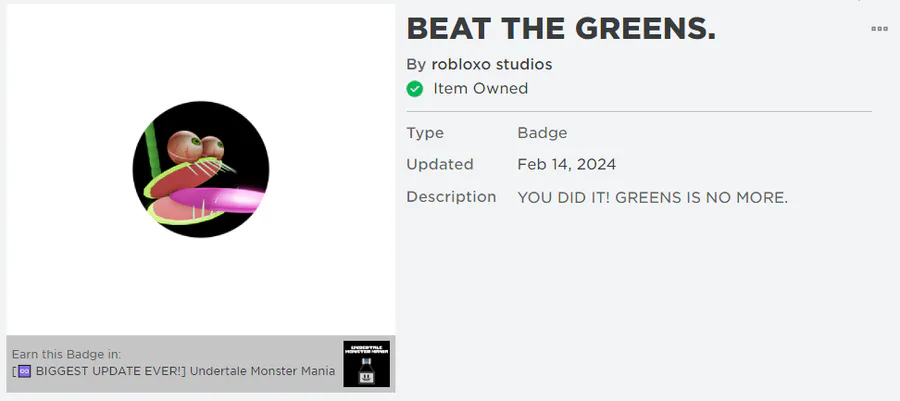This screenshot has height=401, width=900.
Task: Click the Earn this Badge in: text
Action: point(67,355)
